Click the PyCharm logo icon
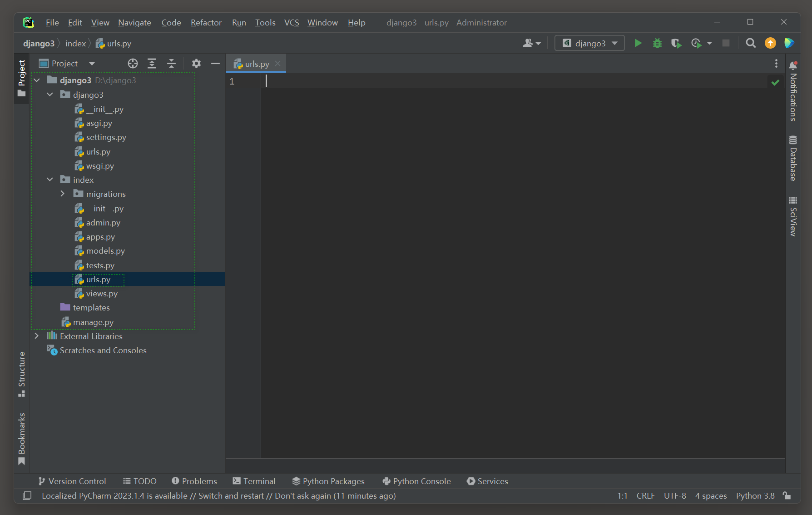The height and width of the screenshot is (515, 812). [29, 22]
